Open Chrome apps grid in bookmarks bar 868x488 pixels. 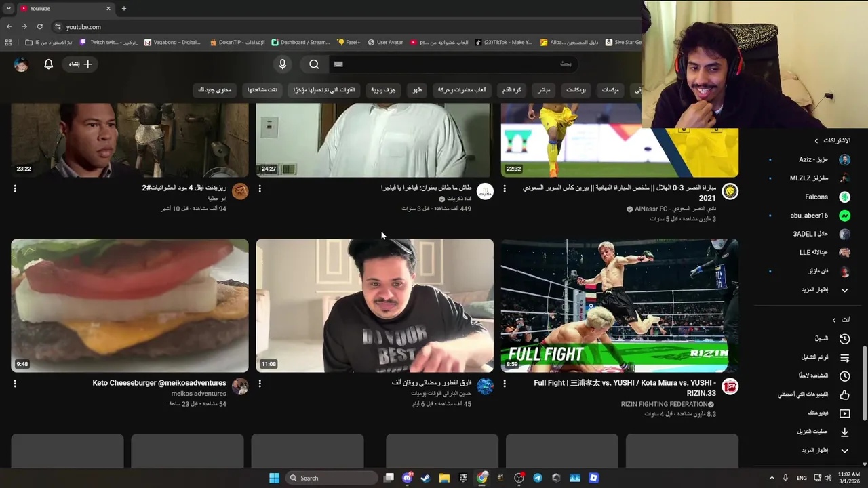tap(8, 42)
